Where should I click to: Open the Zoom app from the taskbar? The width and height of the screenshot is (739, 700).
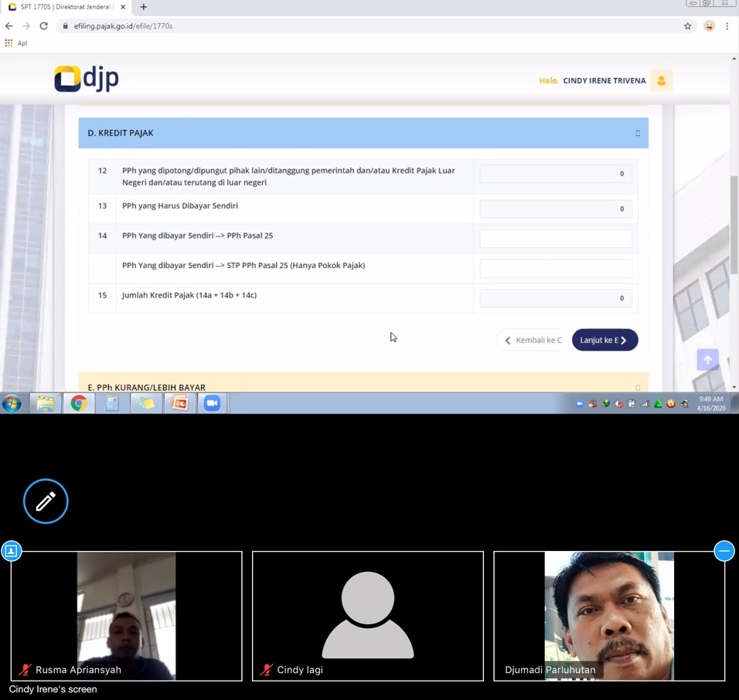(x=212, y=403)
